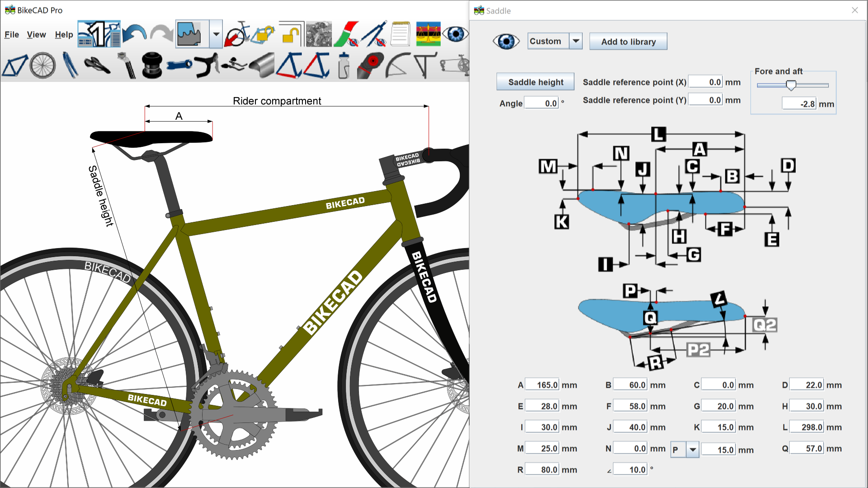Screen dimensions: 868x488
Task: Edit dimension I value 30.0
Action: 542,427
